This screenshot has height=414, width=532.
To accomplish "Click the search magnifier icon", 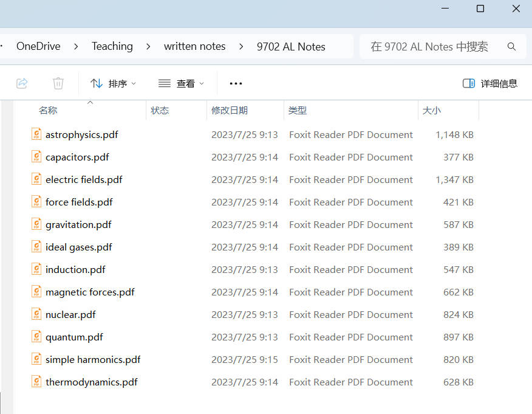I will tap(511, 47).
